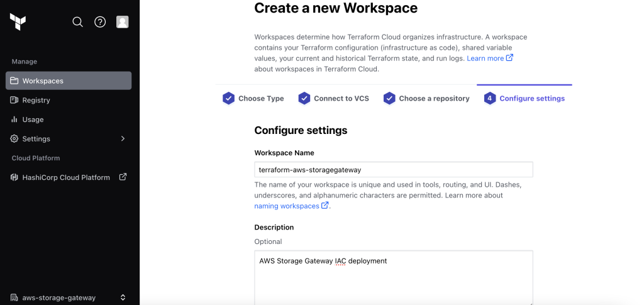644x305 pixels.
Task: Click the Registry icon in sidebar
Action: [x=14, y=100]
